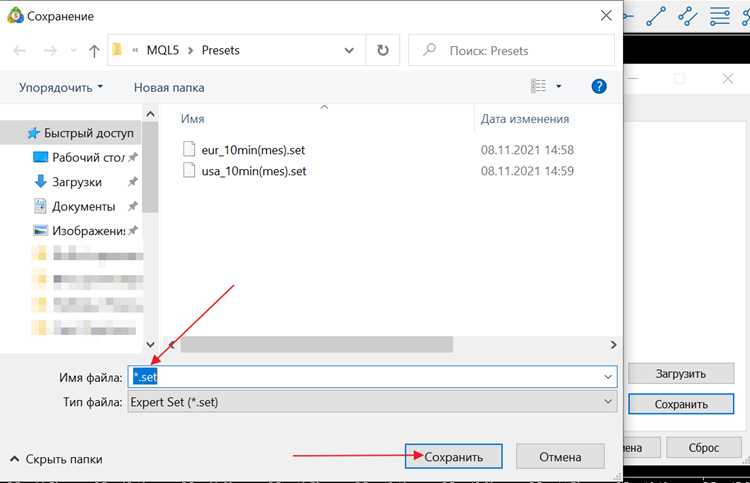Select the horizontal levels tool in toolbar
Screen dimensions: 750x483
coord(719,16)
